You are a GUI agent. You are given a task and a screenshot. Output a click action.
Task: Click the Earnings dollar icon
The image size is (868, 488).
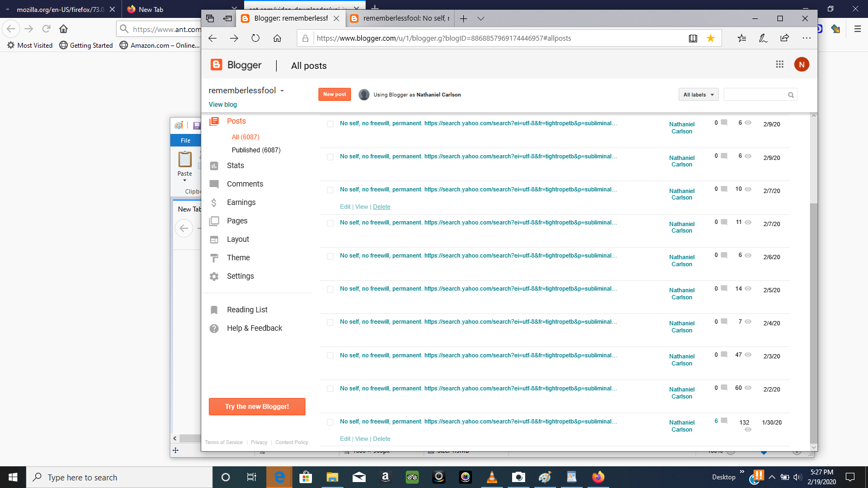214,202
